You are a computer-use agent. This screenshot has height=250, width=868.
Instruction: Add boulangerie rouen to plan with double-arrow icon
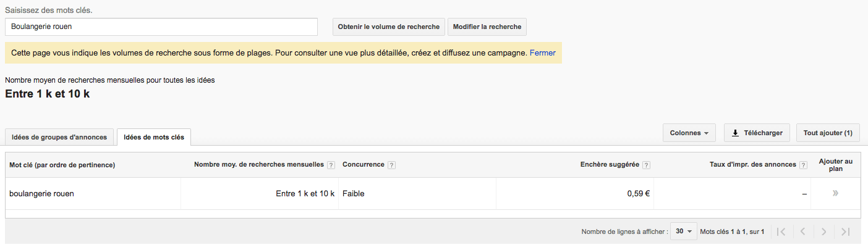(x=835, y=193)
